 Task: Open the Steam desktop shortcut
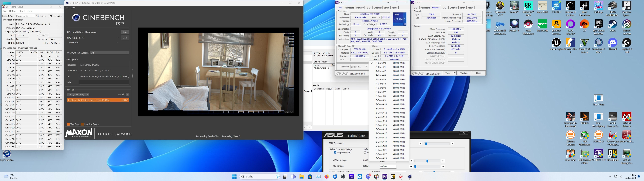pyautogui.click(x=613, y=26)
